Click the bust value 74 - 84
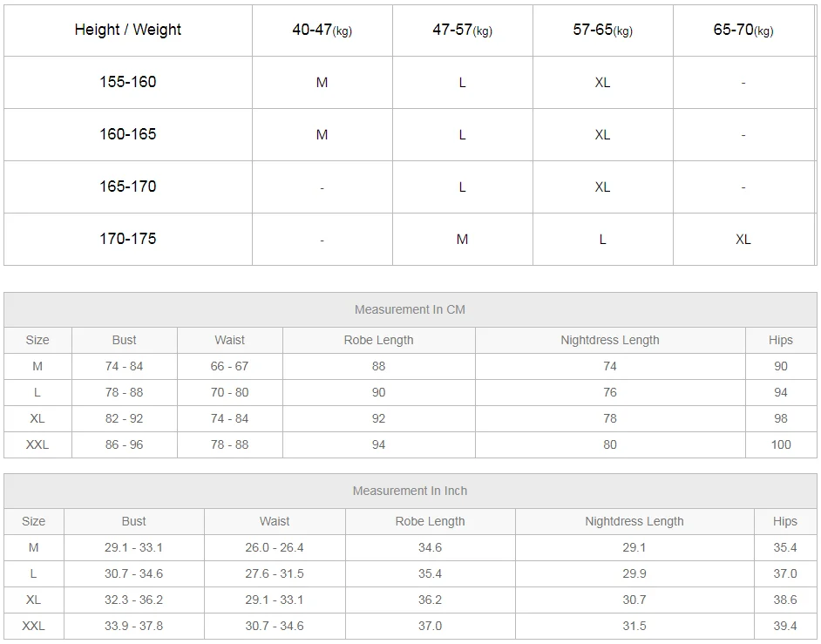The image size is (821, 644). click(x=124, y=366)
